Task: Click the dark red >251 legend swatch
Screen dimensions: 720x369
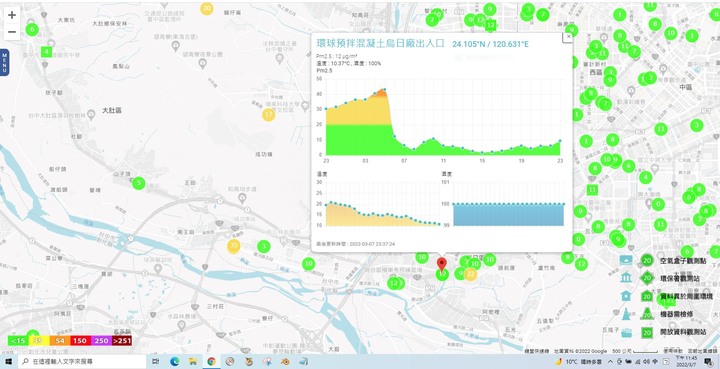Action: 122,341
